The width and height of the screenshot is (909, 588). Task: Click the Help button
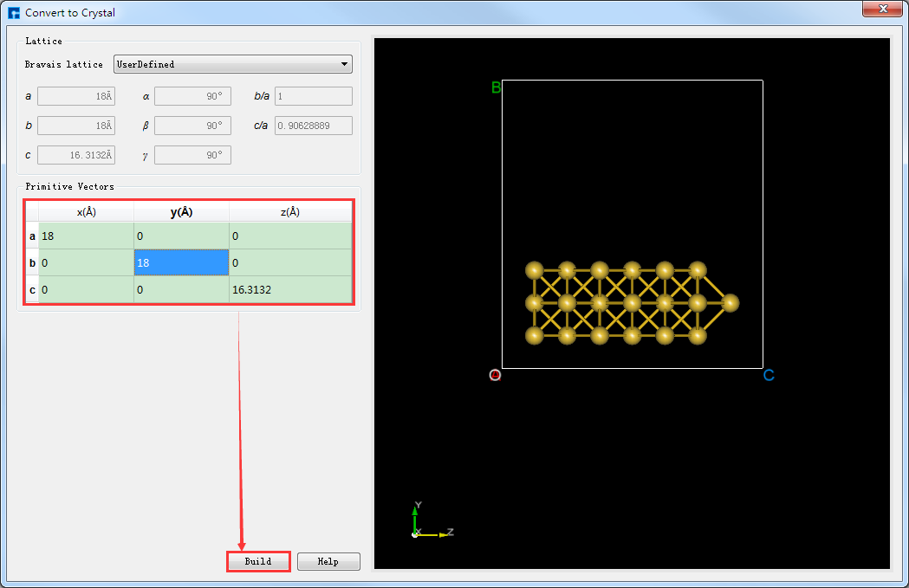coord(328,561)
